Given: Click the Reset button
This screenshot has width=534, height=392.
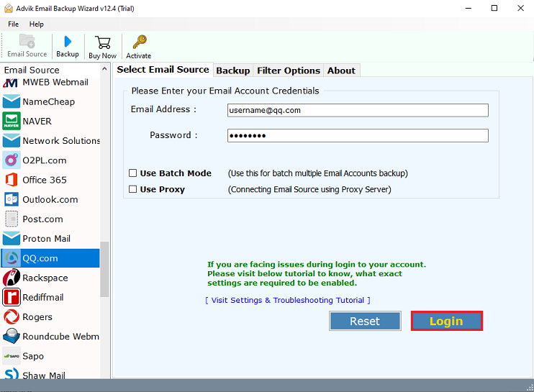Looking at the screenshot, I should coord(365,321).
